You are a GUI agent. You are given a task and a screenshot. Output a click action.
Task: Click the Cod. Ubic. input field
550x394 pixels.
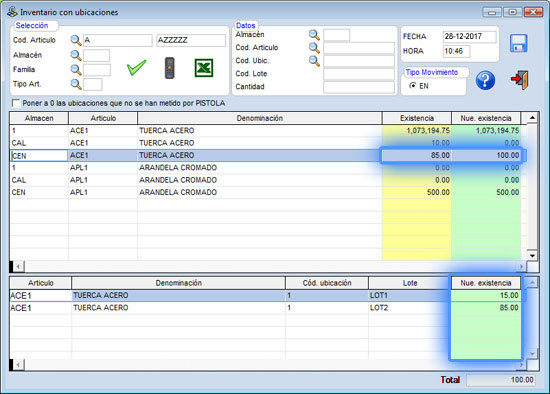pos(359,61)
